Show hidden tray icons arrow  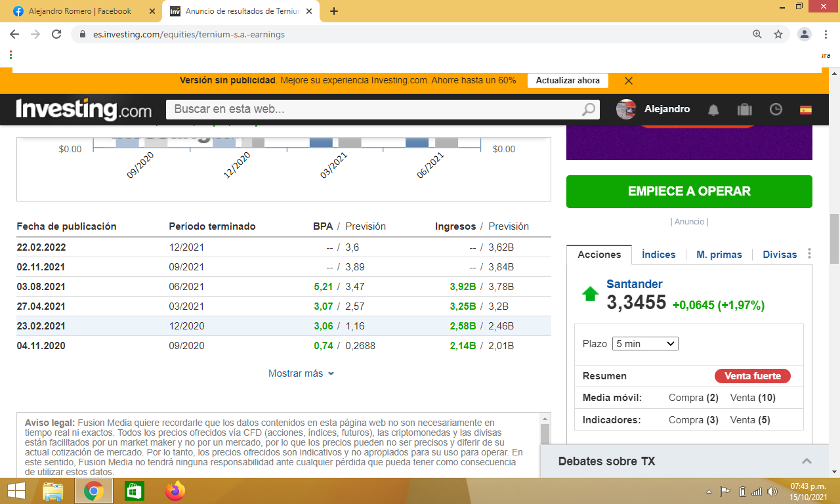click(x=709, y=492)
